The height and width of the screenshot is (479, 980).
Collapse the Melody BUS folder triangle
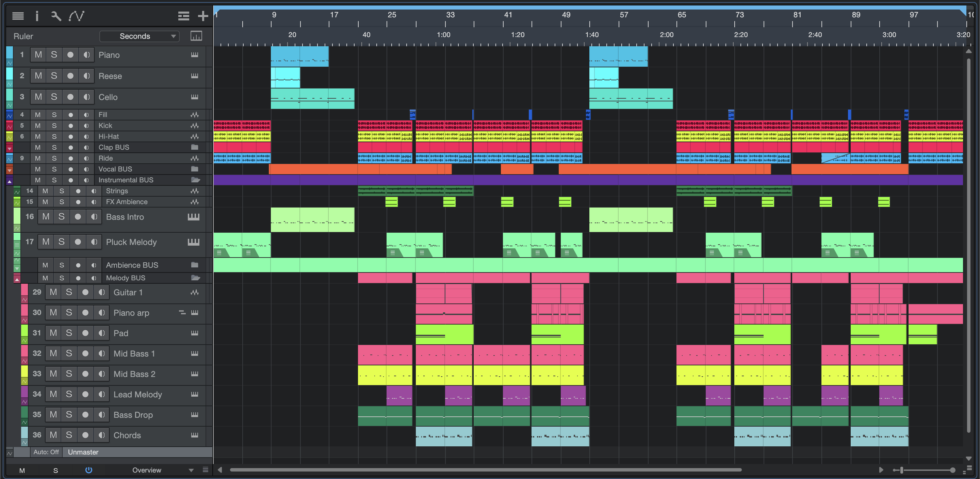point(17,279)
